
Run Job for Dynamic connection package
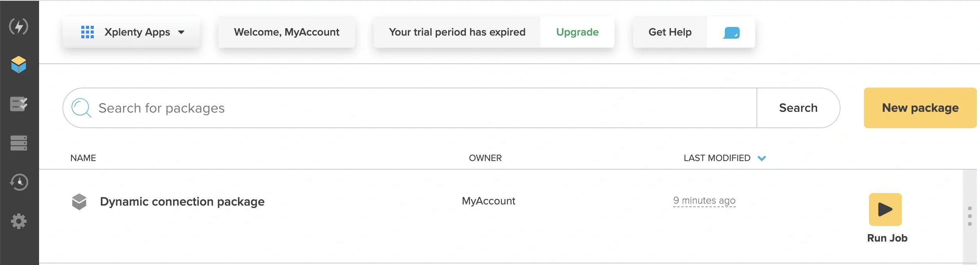pos(885,209)
